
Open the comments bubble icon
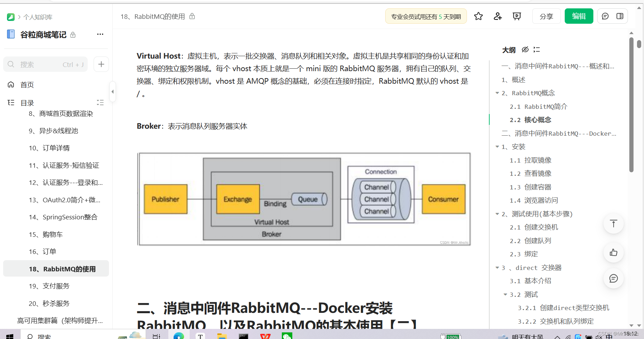[605, 16]
